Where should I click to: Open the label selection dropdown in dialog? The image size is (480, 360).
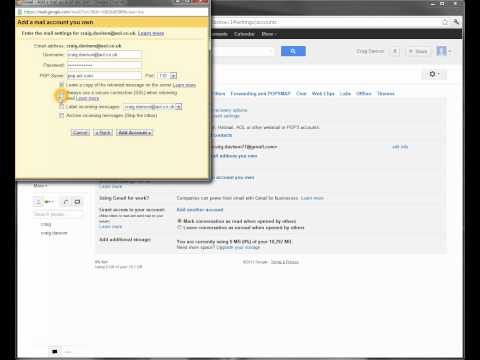pyautogui.click(x=153, y=107)
